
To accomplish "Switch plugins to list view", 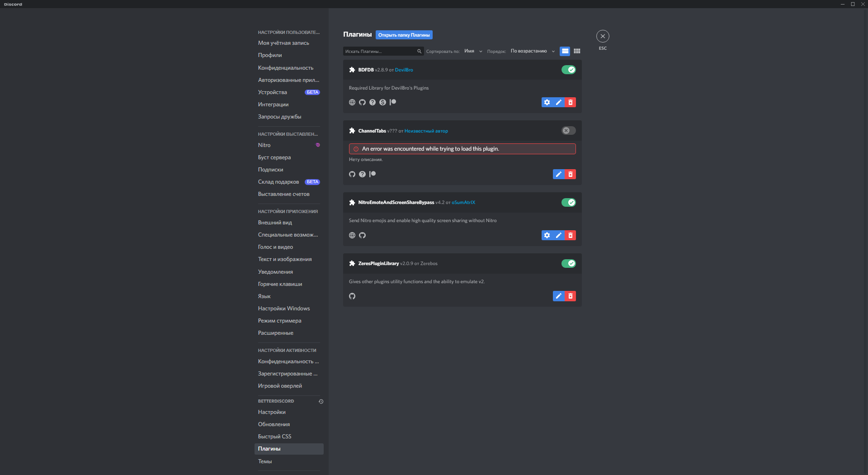I will (565, 51).
